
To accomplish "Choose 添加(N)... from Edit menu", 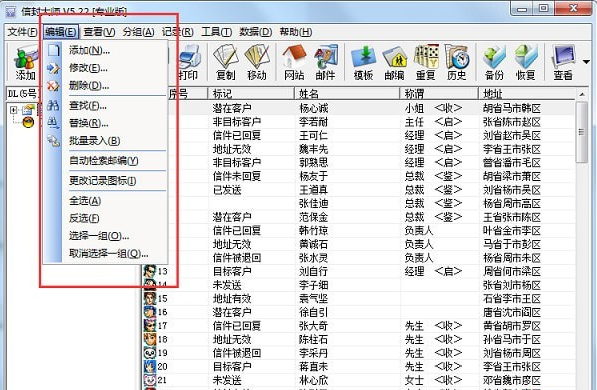I will (x=106, y=50).
